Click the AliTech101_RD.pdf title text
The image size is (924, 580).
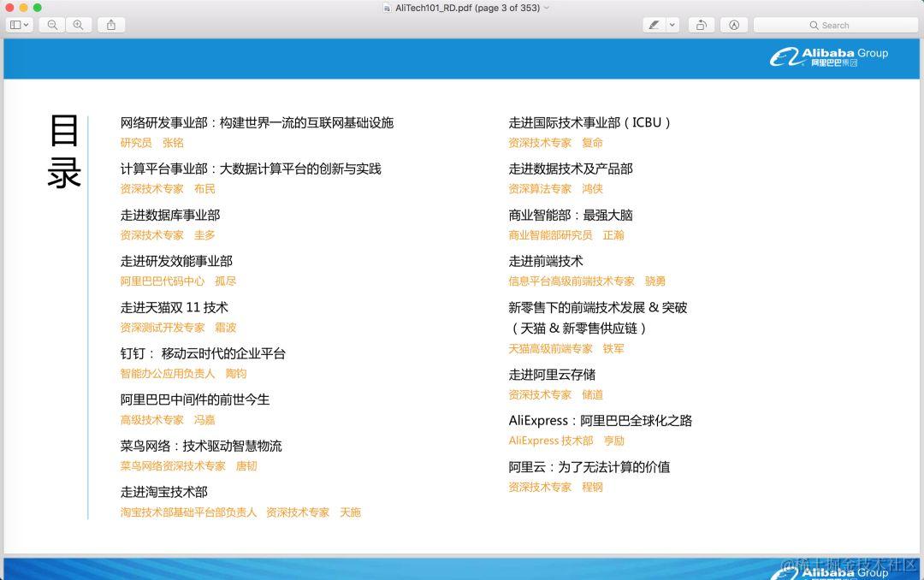coord(467,8)
